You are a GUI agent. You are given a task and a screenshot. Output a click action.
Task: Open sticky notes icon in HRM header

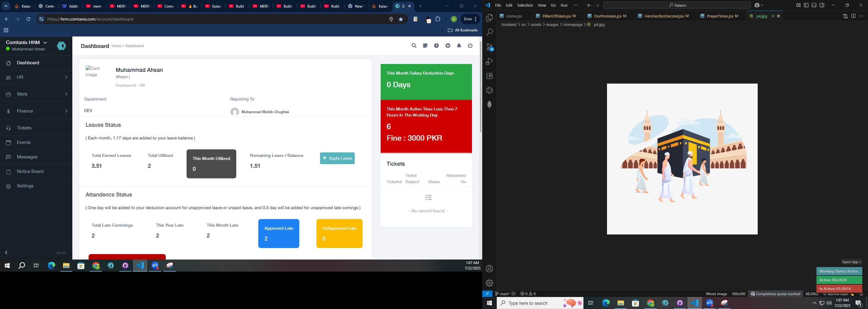point(425,46)
